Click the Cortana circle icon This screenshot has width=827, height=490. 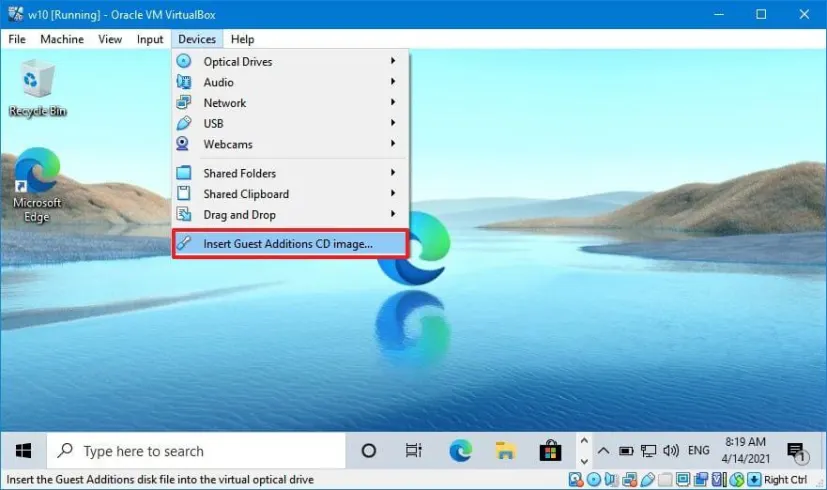click(368, 451)
